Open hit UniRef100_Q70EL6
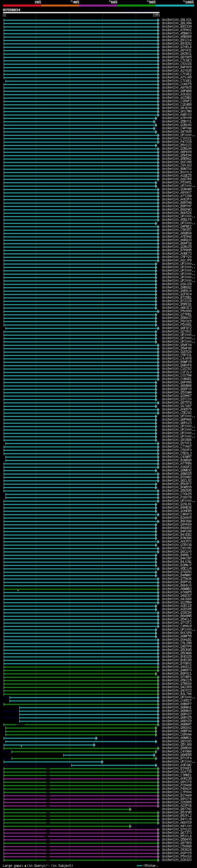This screenshot has height=868, width=197. coord(177,47)
